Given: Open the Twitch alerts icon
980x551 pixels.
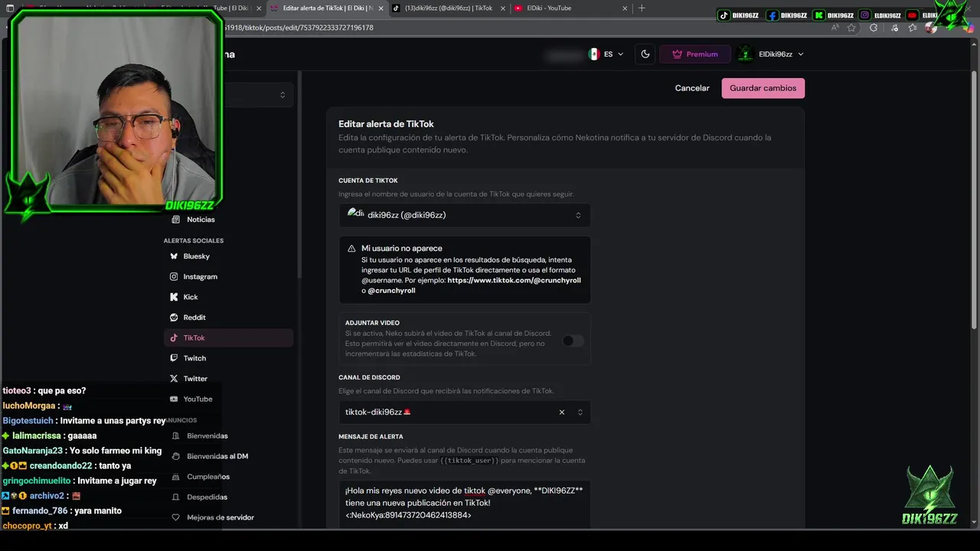Looking at the screenshot, I should click(x=174, y=358).
